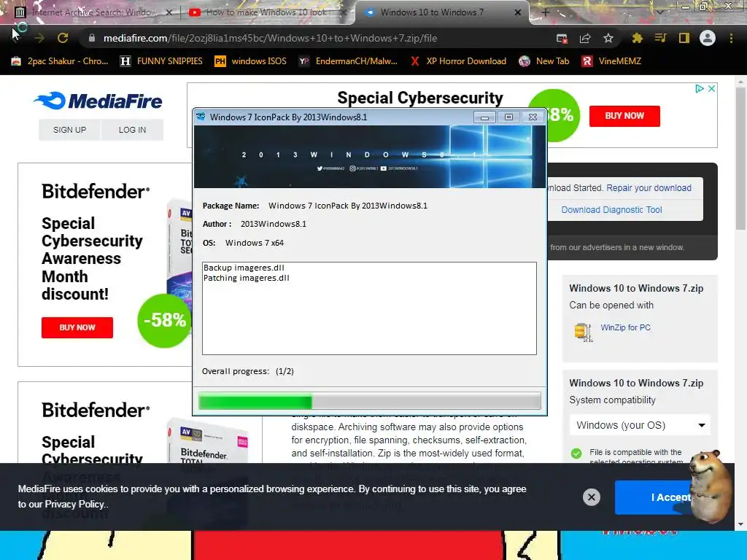Toggle the browser side panel icon

(684, 38)
